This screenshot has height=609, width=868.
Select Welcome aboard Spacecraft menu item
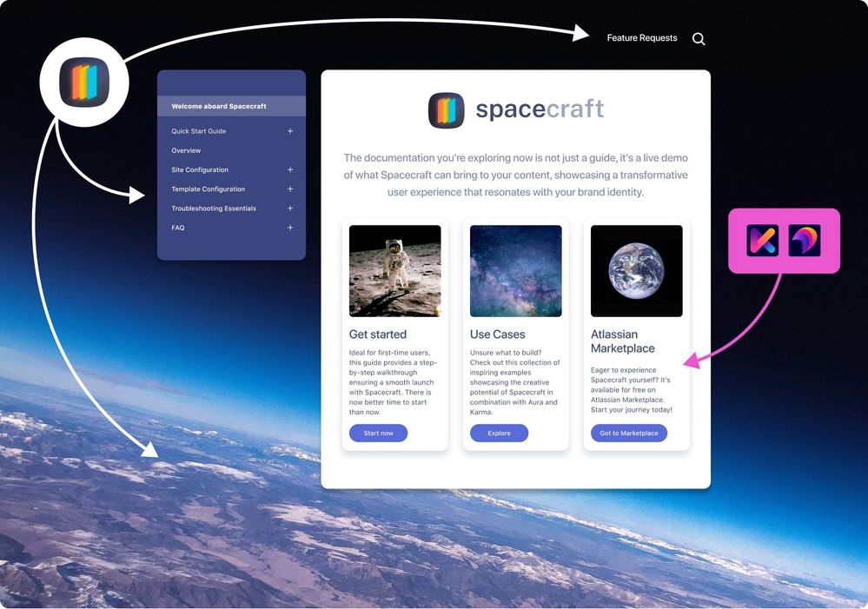tap(231, 106)
